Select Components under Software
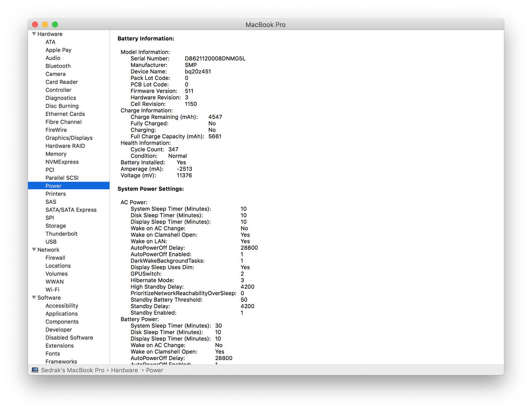The height and width of the screenshot is (412, 532). pos(62,322)
